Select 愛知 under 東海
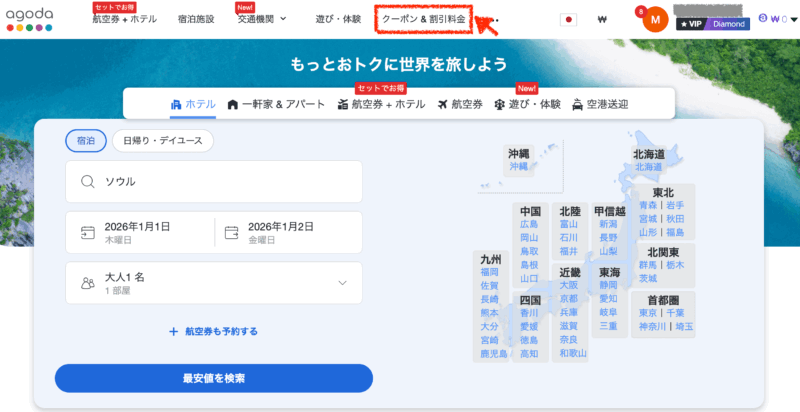The width and height of the screenshot is (800, 412). tap(608, 298)
